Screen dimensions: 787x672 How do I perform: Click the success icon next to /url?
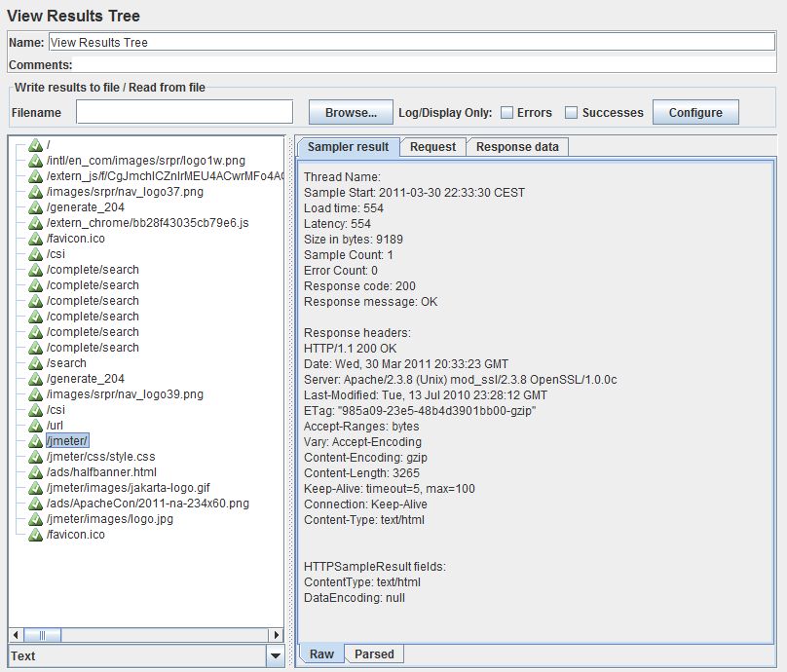tap(36, 426)
